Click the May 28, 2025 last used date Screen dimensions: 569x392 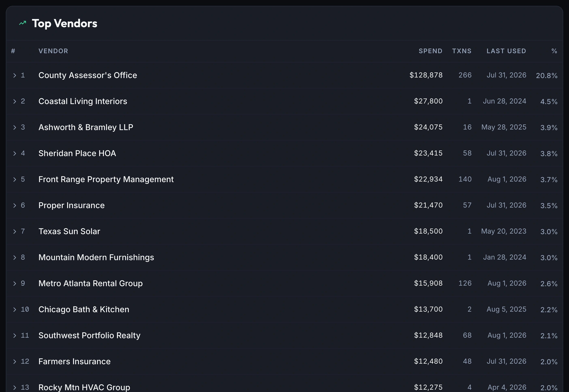point(504,127)
